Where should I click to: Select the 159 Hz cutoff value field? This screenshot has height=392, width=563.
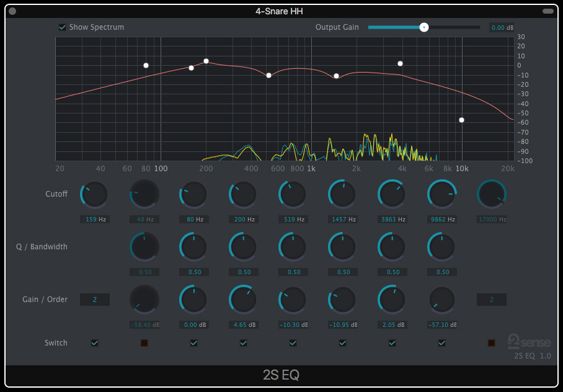[95, 219]
